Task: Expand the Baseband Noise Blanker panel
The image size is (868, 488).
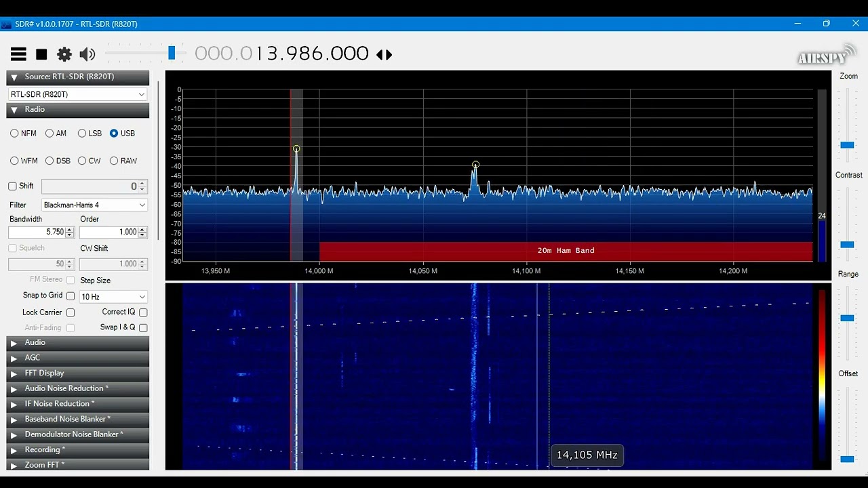Action: tap(78, 420)
